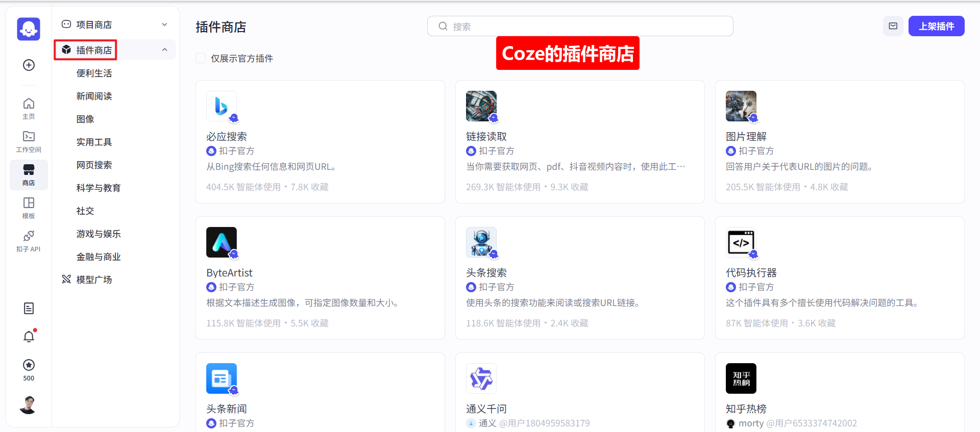Click the 500 credits count
980x432 pixels.
pos(29,378)
